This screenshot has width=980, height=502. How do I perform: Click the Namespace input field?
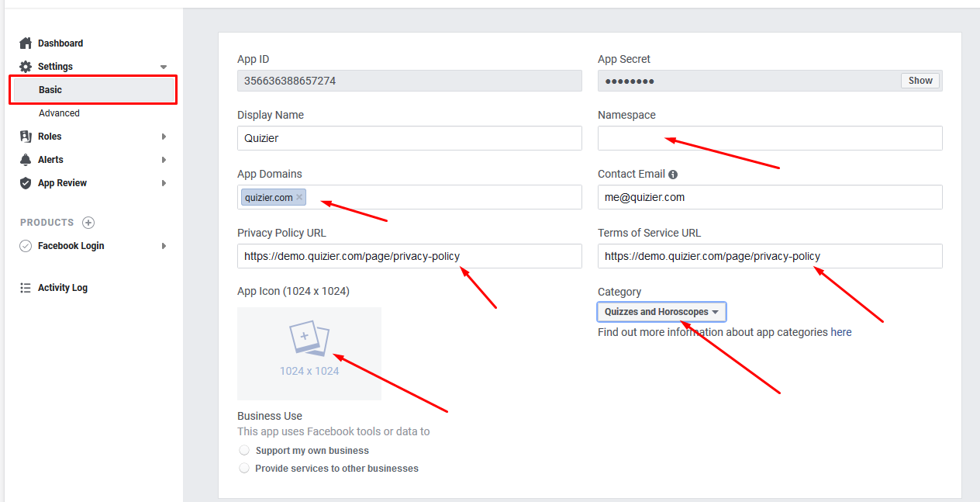[770, 138]
